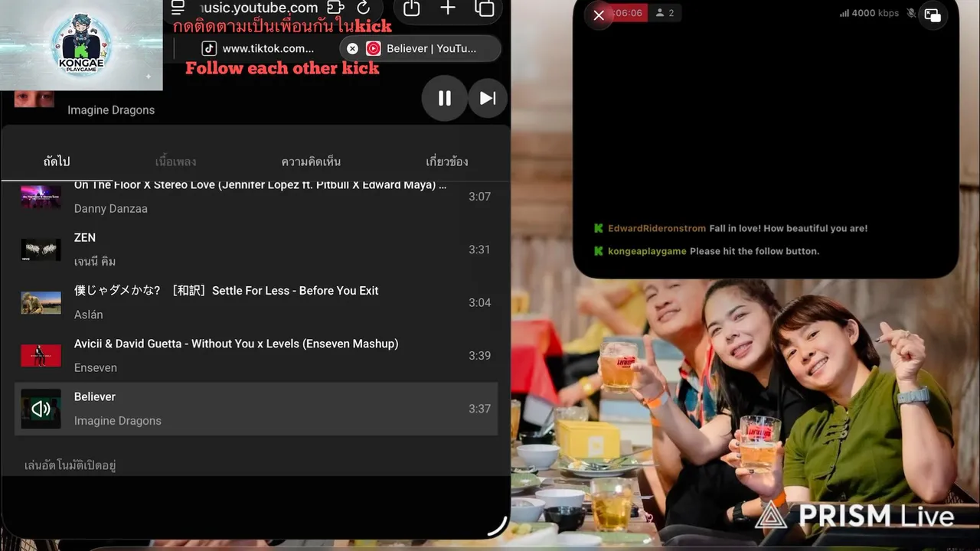
Task: Click the EdwardRideronstrom chat username
Action: [x=657, y=228]
